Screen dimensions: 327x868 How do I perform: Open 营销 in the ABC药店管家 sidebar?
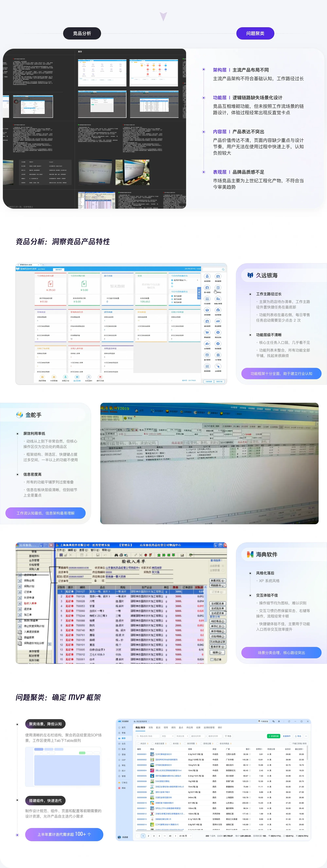122,754
